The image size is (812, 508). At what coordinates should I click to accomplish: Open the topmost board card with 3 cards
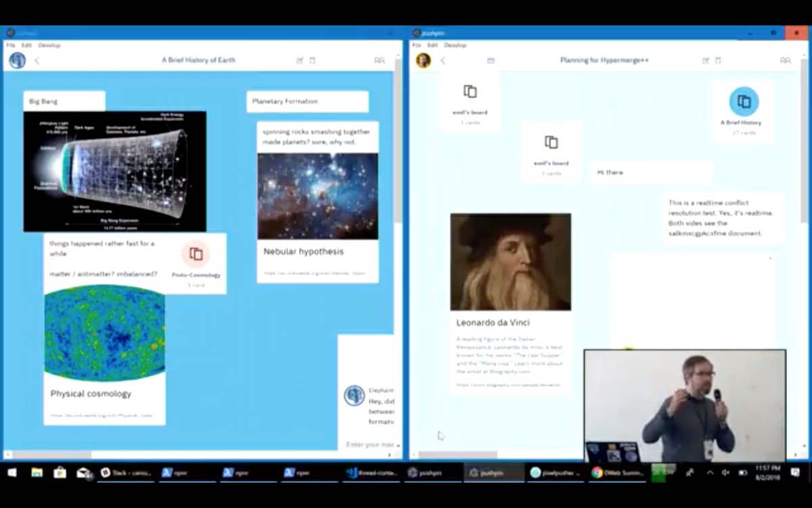(x=470, y=100)
